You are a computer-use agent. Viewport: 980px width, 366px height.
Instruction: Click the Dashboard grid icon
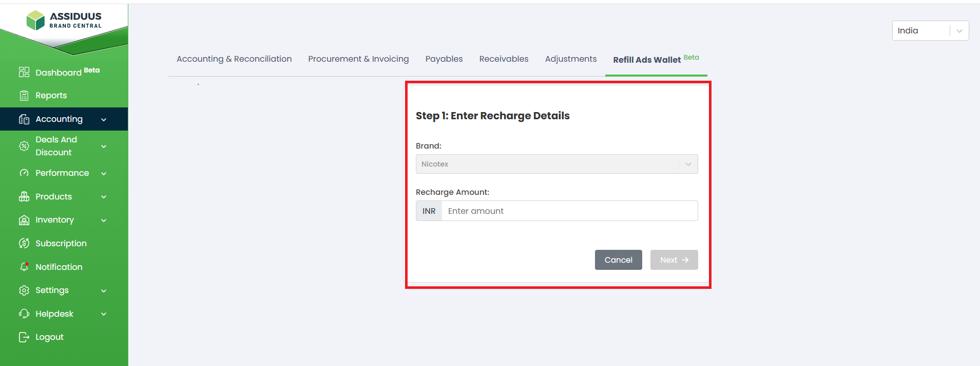[24, 72]
